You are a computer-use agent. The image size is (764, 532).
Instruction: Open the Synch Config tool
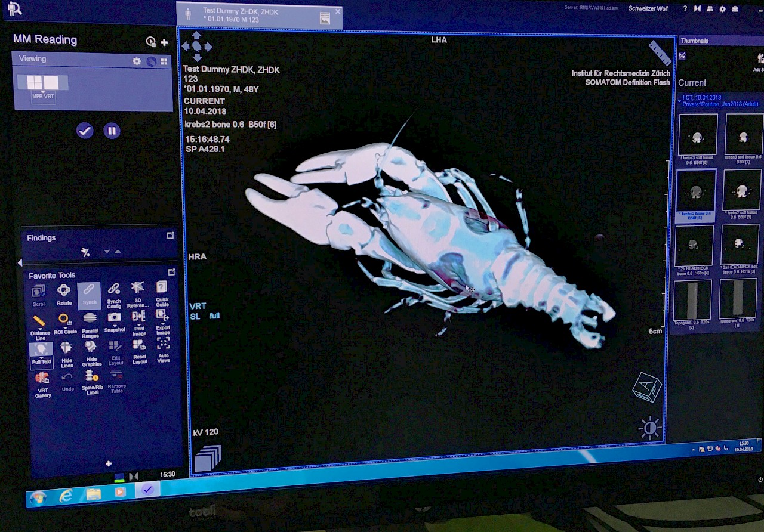tap(114, 291)
